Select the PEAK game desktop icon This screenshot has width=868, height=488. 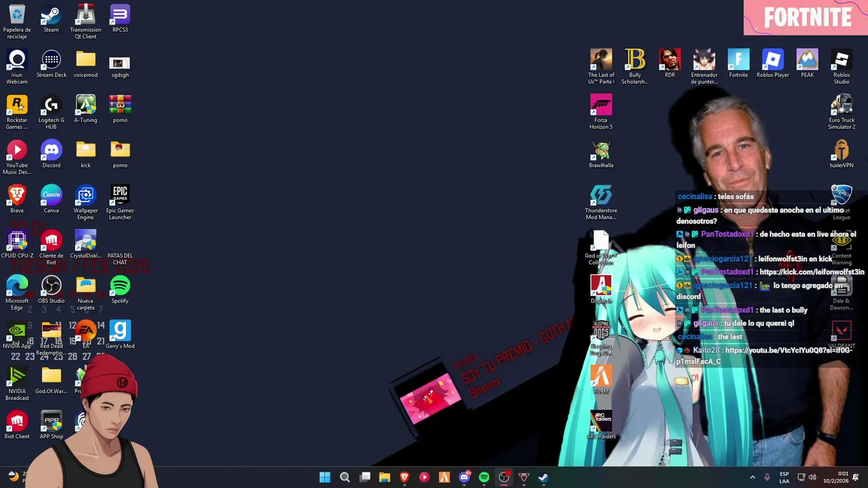point(807,64)
